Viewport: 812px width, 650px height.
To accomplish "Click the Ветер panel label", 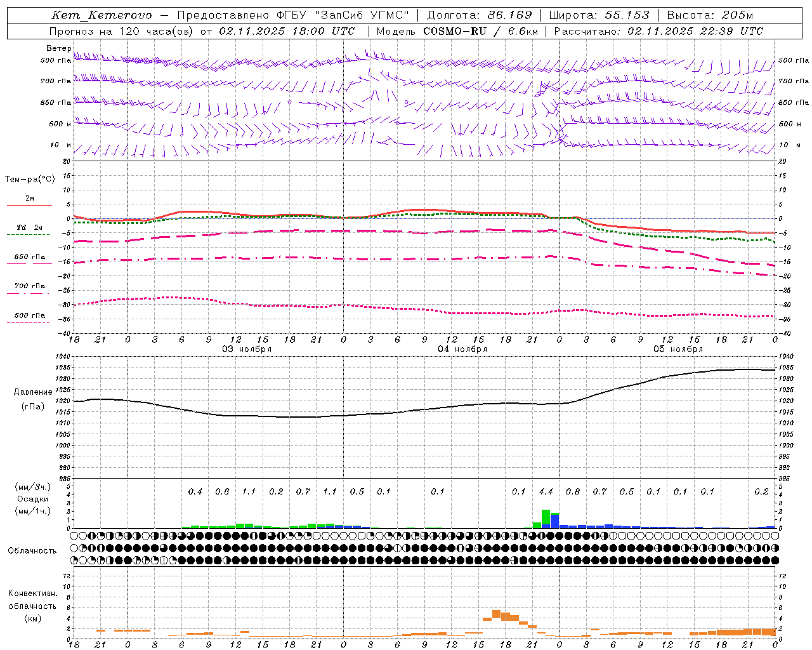I will pyautogui.click(x=58, y=48).
